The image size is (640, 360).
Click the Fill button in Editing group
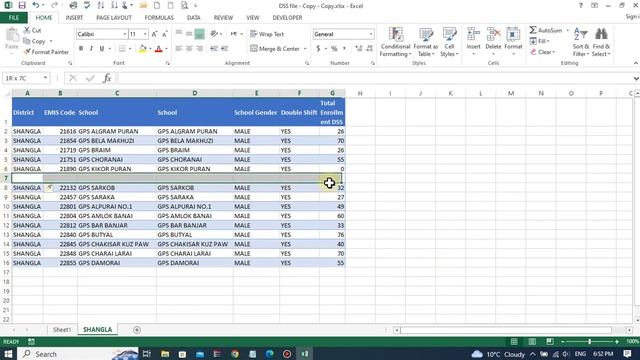click(539, 41)
